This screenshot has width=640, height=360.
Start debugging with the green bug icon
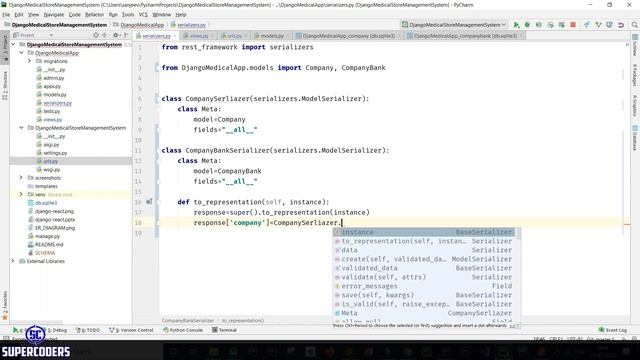pyautogui.click(x=527, y=25)
